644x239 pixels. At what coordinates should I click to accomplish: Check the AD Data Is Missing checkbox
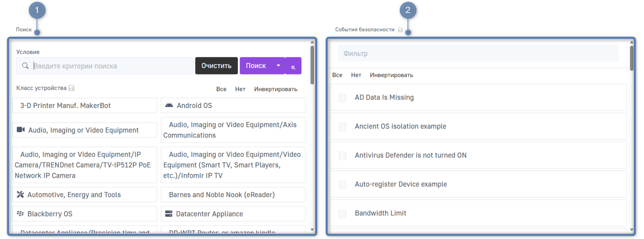[x=343, y=98]
